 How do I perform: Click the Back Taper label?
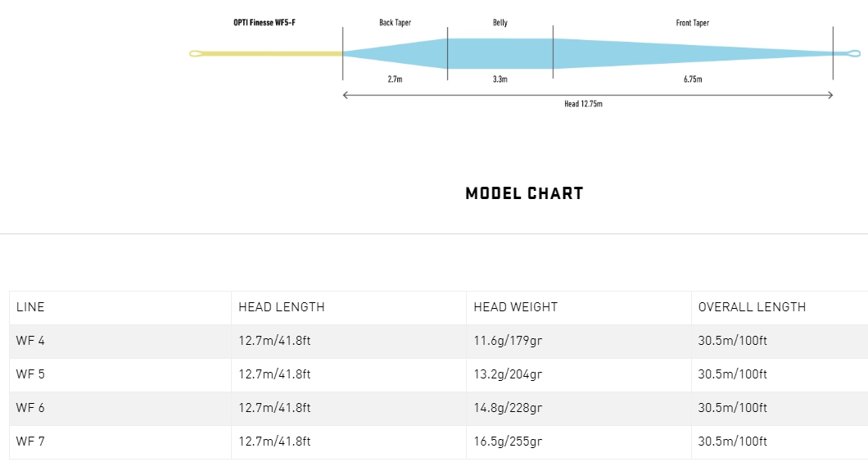click(395, 23)
